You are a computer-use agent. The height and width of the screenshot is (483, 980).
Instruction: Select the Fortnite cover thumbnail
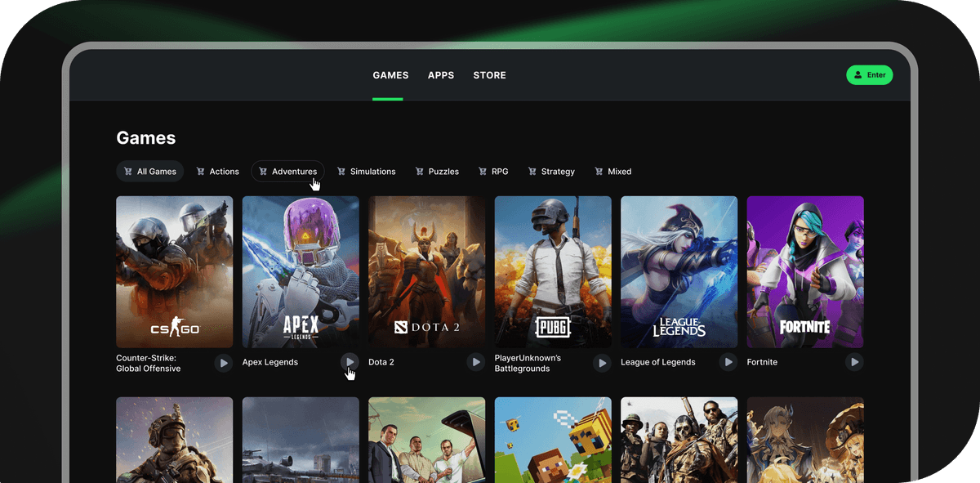click(x=805, y=272)
